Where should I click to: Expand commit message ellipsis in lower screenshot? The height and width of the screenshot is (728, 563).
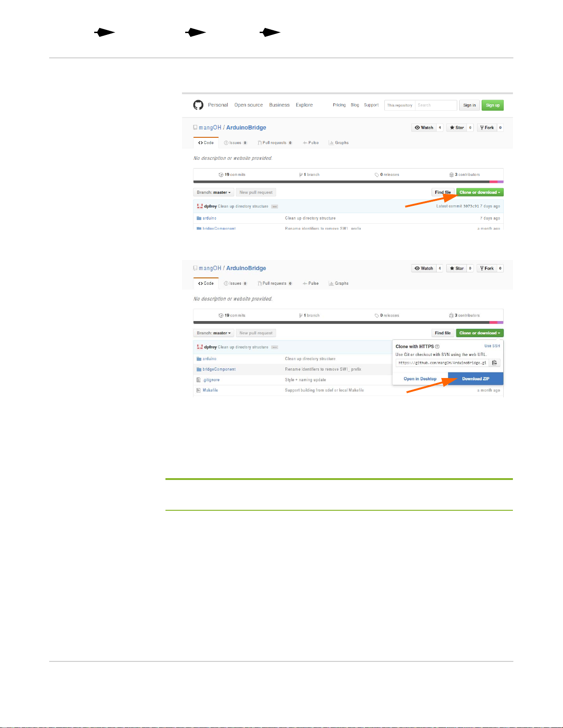(274, 347)
